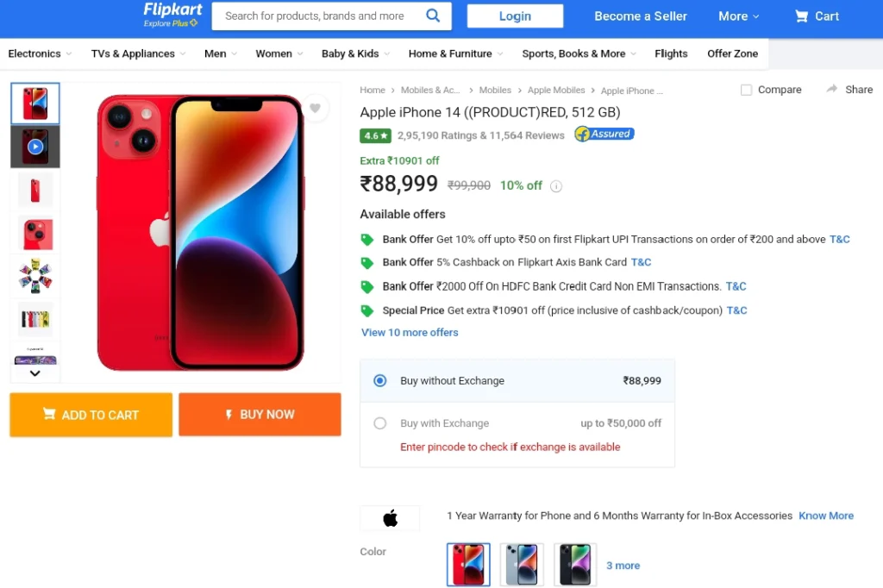Viewport: 883px width, 588px height.
Task: Open the More dropdown in header
Action: click(738, 16)
